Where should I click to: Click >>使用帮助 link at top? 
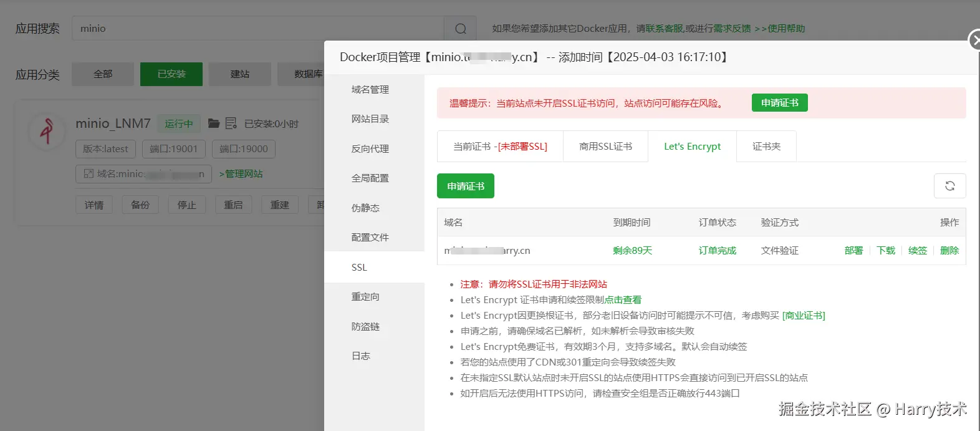click(779, 29)
